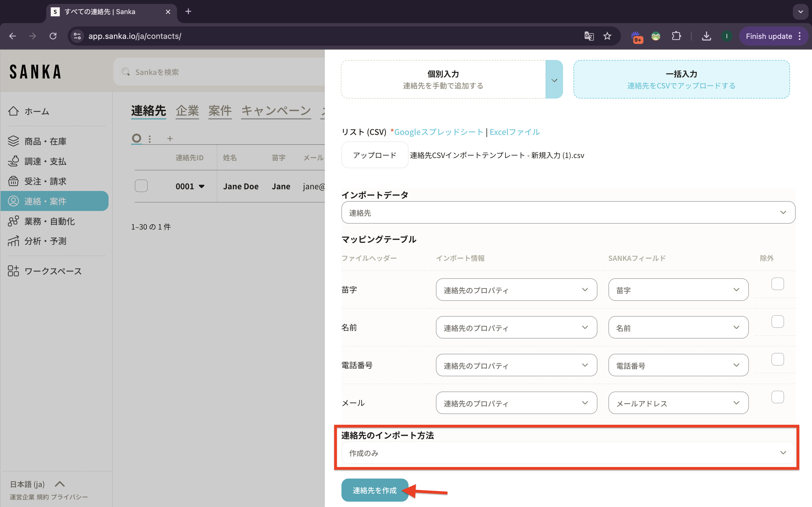Screen dimensions: 812x507
Task: Open the 調達・支払 hand-coin icon
Action: [14, 161]
